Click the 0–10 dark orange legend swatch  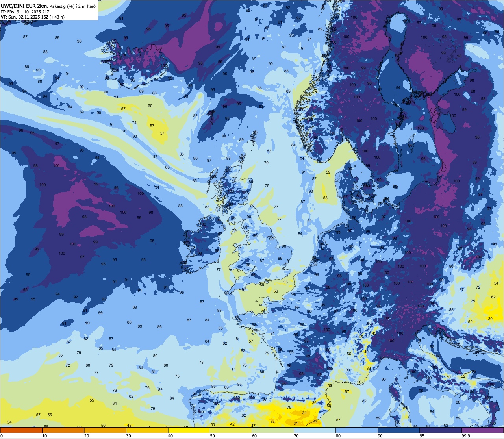tap(21, 430)
